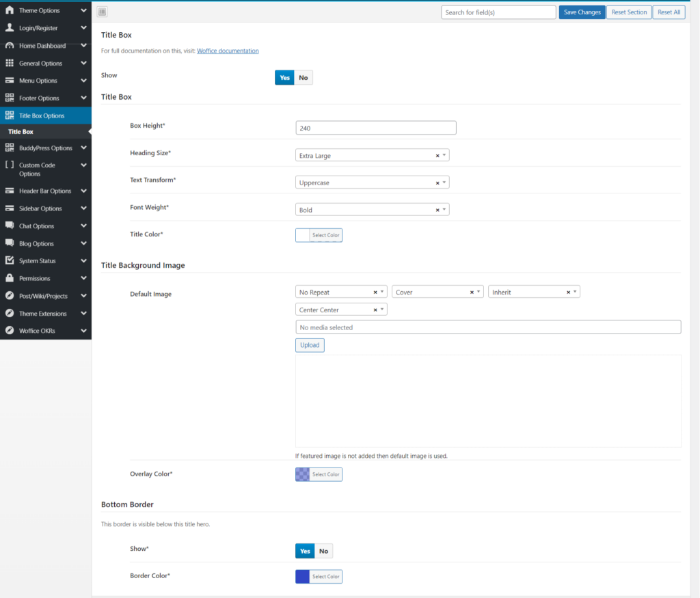Click the Permissions padlock icon
This screenshot has height=598, width=700.
click(x=10, y=279)
